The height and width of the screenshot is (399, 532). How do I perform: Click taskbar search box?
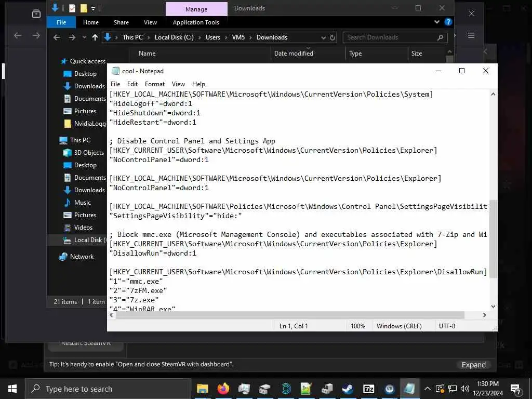click(x=108, y=389)
